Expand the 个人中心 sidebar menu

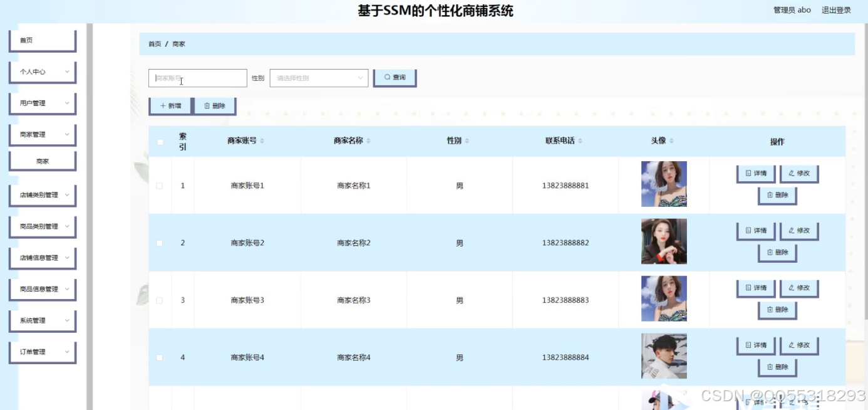[x=43, y=71]
